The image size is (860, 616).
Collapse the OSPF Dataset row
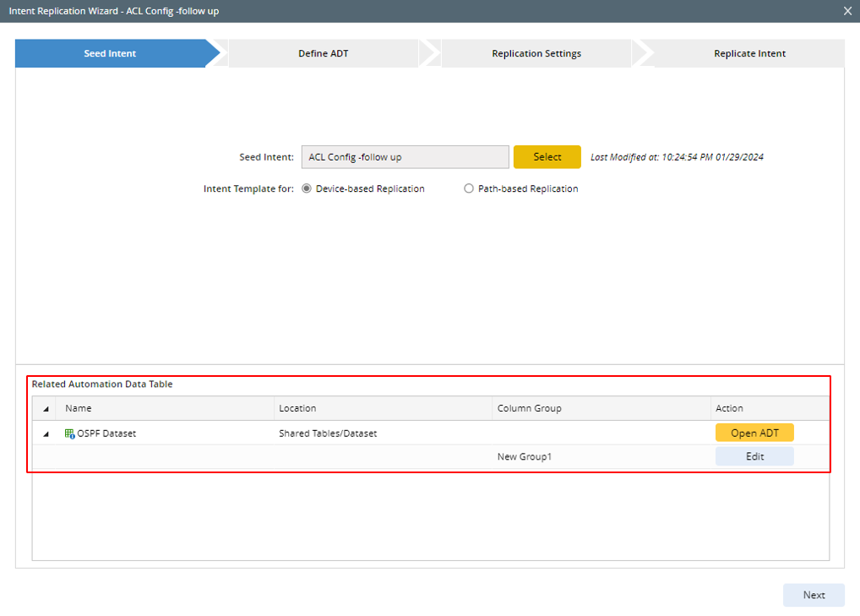pyautogui.click(x=46, y=433)
